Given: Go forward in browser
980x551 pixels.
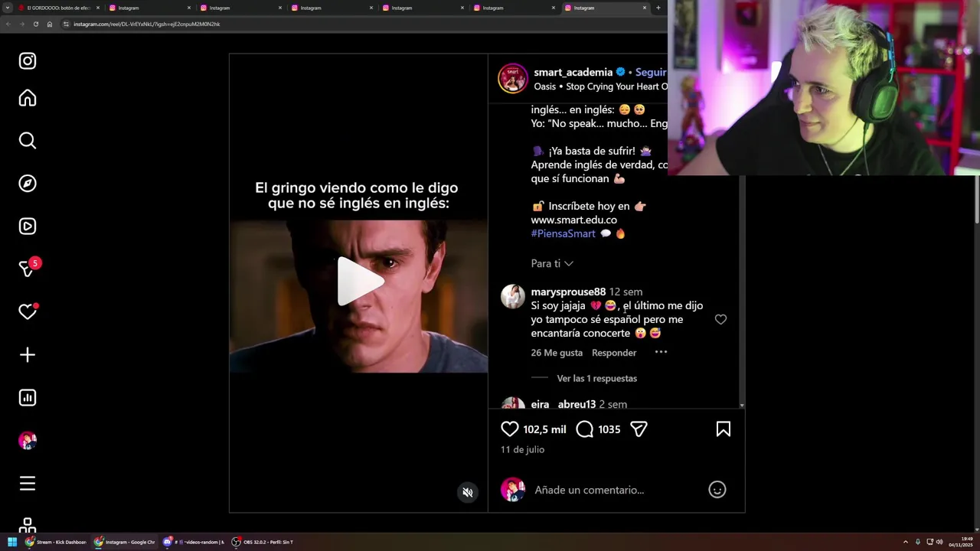Looking at the screenshot, I should [x=21, y=24].
